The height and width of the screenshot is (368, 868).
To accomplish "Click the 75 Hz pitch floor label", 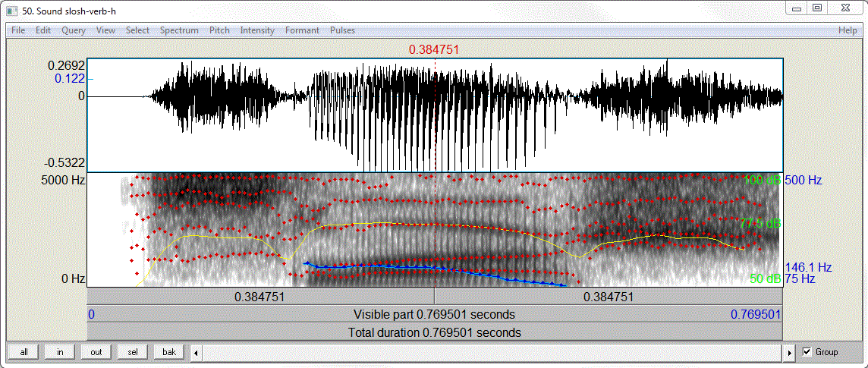I will point(800,278).
